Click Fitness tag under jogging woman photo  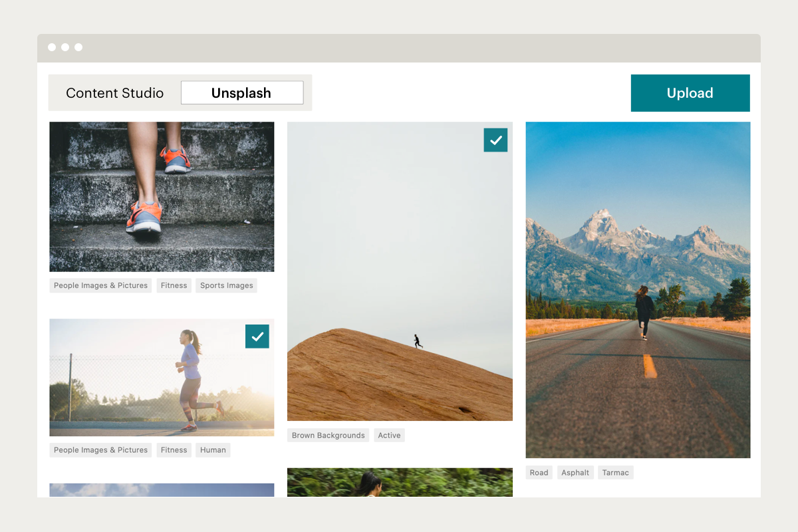point(174,450)
